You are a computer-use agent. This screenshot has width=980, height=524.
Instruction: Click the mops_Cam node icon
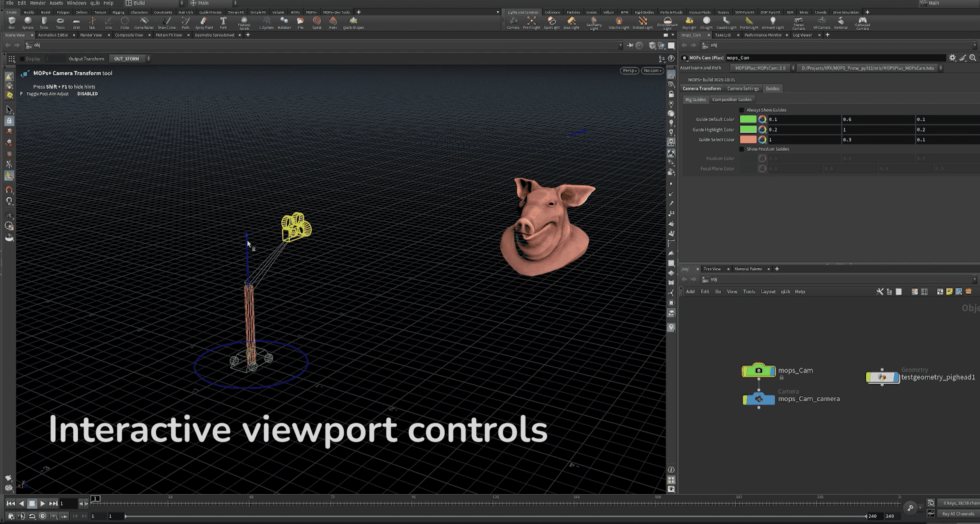(758, 371)
